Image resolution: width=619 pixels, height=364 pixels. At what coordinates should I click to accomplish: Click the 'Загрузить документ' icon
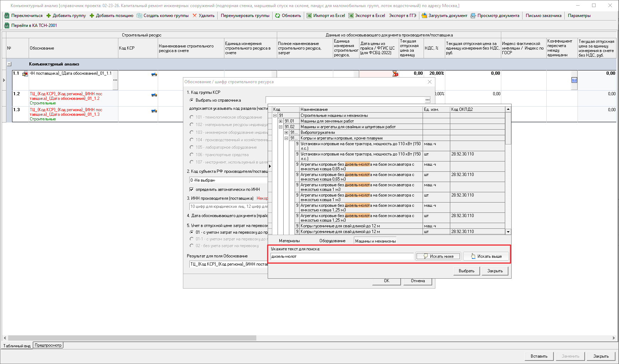pyautogui.click(x=424, y=16)
